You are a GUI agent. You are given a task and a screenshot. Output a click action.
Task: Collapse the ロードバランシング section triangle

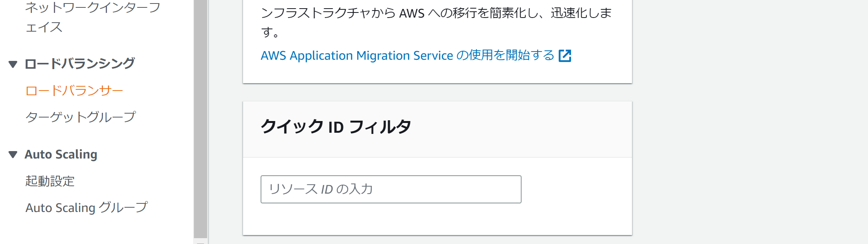[x=13, y=64]
